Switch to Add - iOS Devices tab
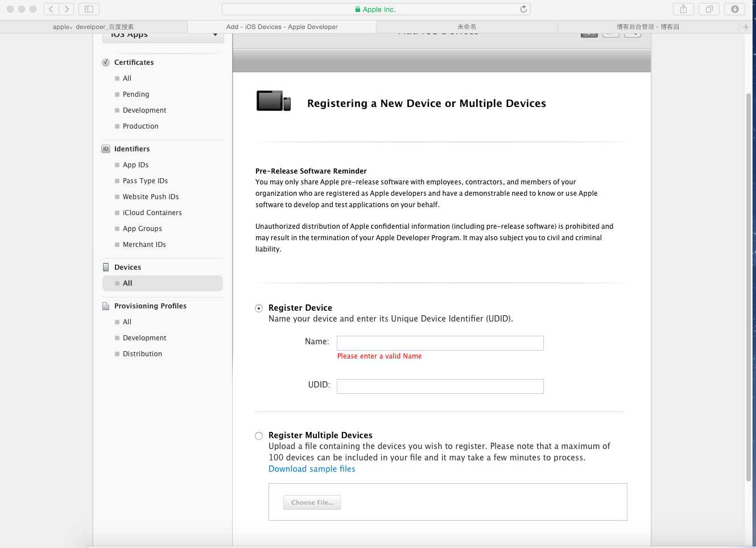The height and width of the screenshot is (548, 756). 282,27
